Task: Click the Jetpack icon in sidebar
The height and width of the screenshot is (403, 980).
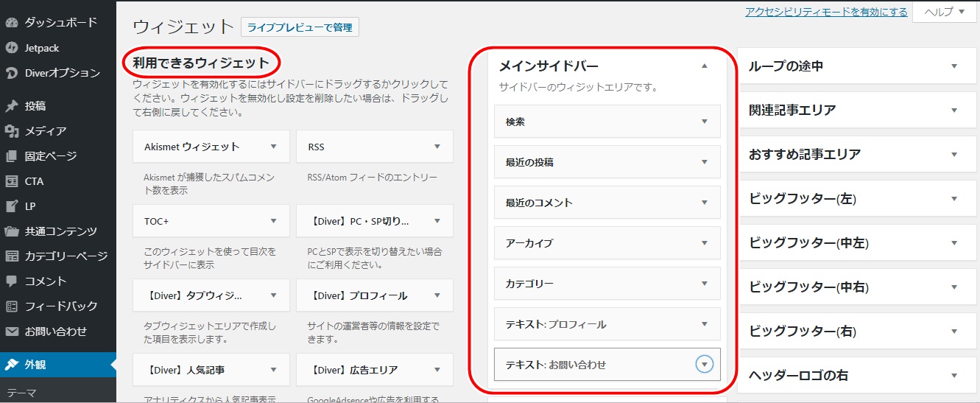Action: point(12,48)
